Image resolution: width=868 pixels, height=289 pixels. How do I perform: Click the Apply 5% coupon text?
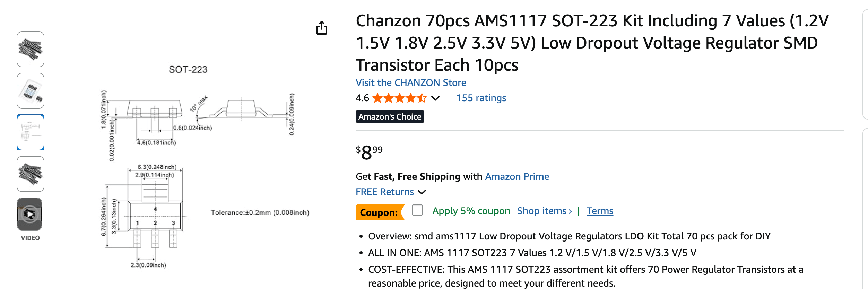pyautogui.click(x=471, y=211)
